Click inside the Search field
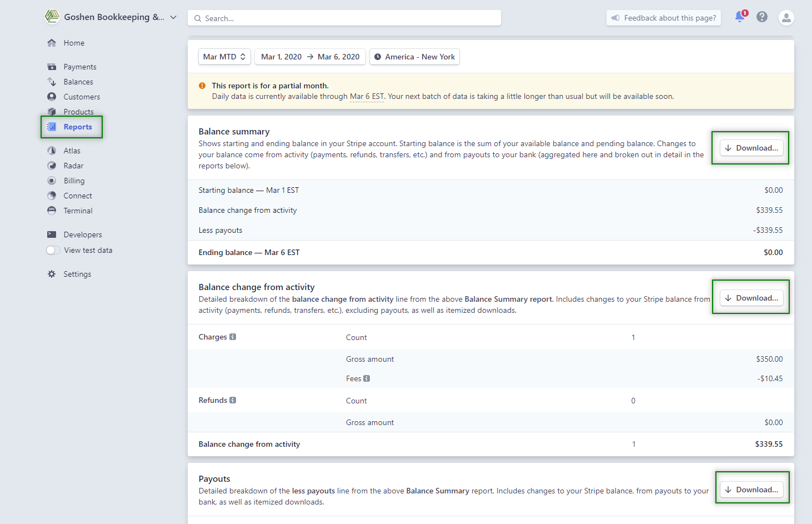The image size is (812, 524). point(344,18)
